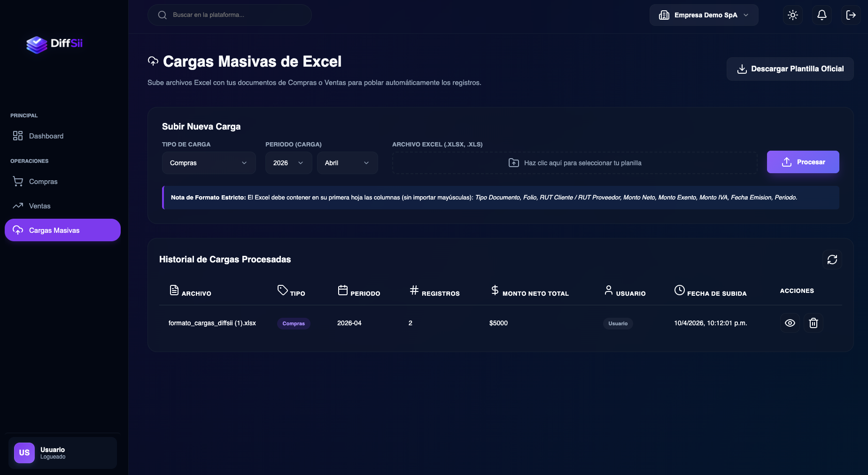Delete the formato_cargas_diffsii upload

tap(814, 323)
